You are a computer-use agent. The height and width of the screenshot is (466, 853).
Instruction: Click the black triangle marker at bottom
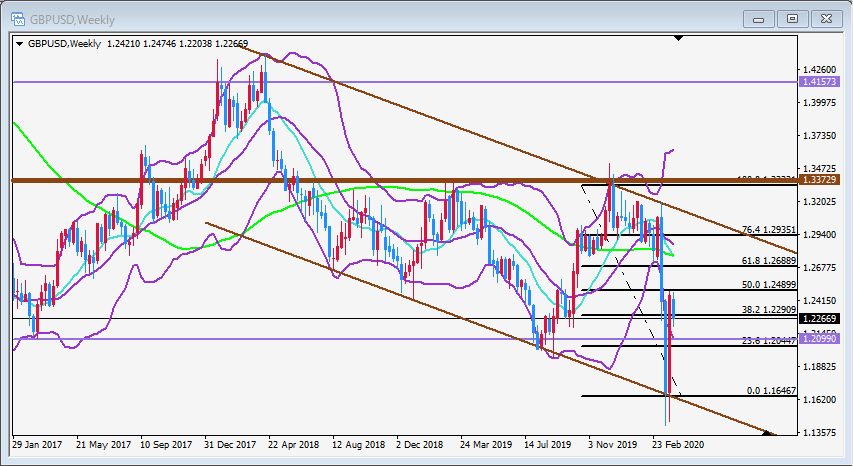tap(767, 433)
